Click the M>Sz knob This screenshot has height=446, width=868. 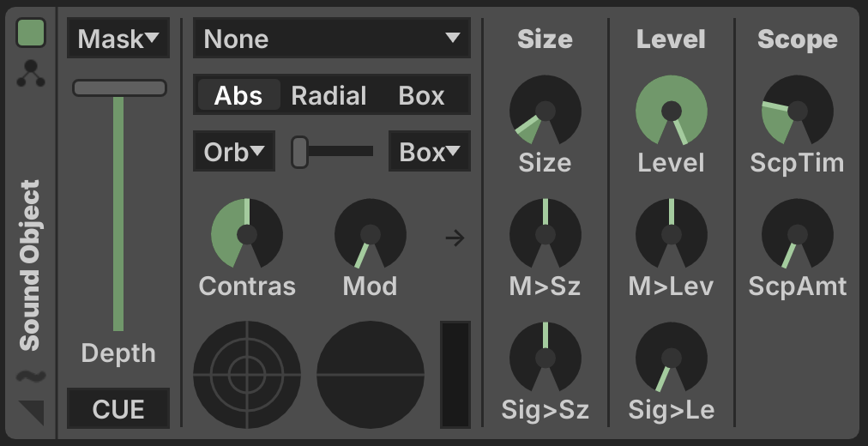(546, 233)
